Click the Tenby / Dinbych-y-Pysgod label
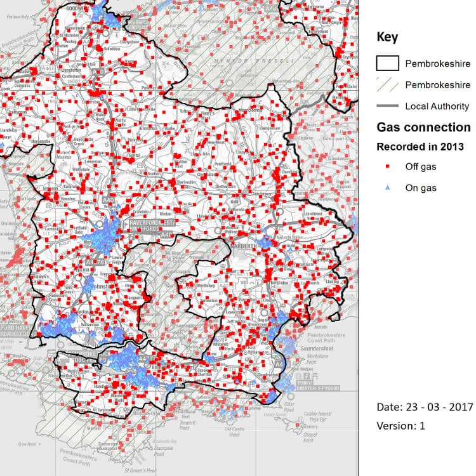476x476 pixels. coord(319,385)
